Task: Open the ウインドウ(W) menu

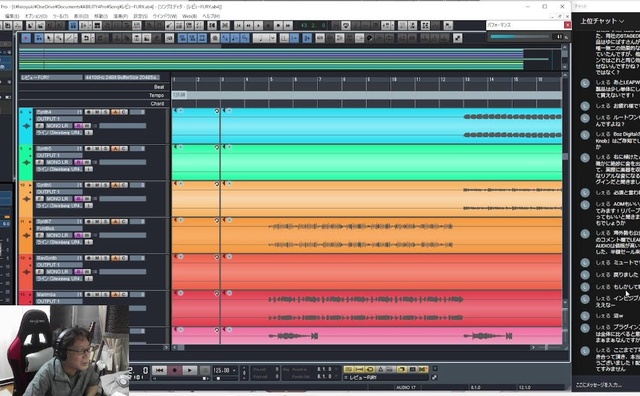Action: (x=164, y=16)
